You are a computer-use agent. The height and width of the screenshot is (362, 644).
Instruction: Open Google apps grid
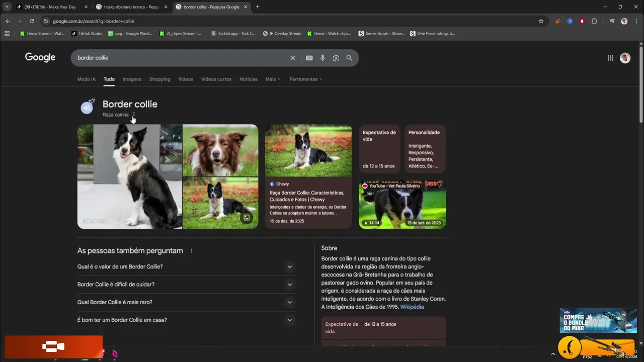610,58
